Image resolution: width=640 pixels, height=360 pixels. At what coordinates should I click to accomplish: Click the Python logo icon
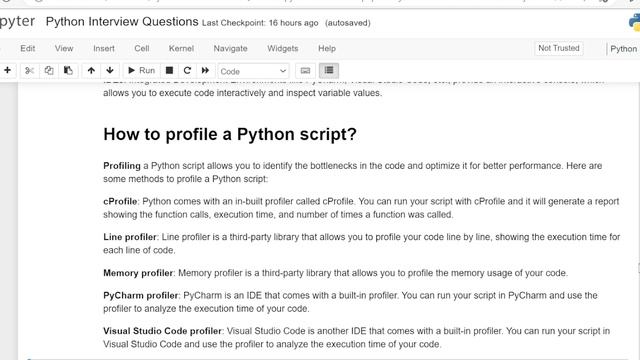[634, 22]
